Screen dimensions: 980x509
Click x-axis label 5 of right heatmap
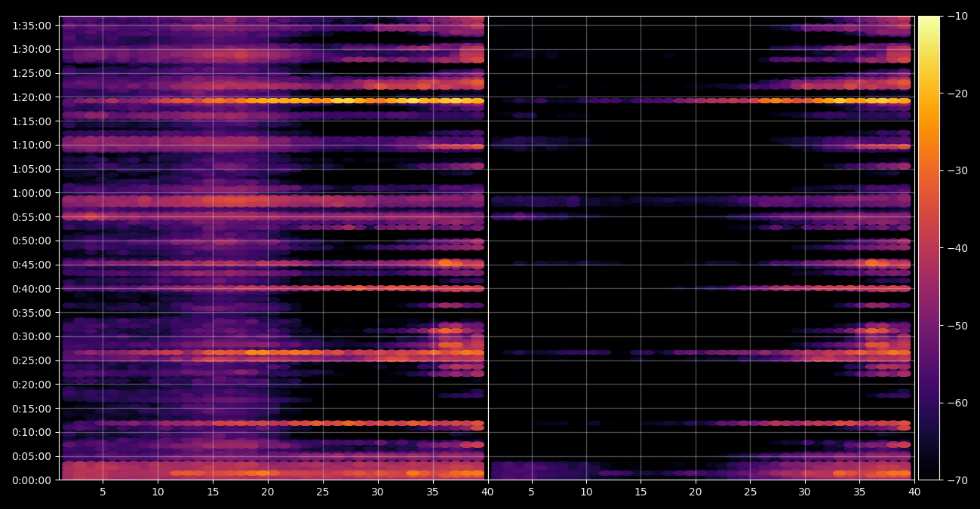tap(531, 492)
